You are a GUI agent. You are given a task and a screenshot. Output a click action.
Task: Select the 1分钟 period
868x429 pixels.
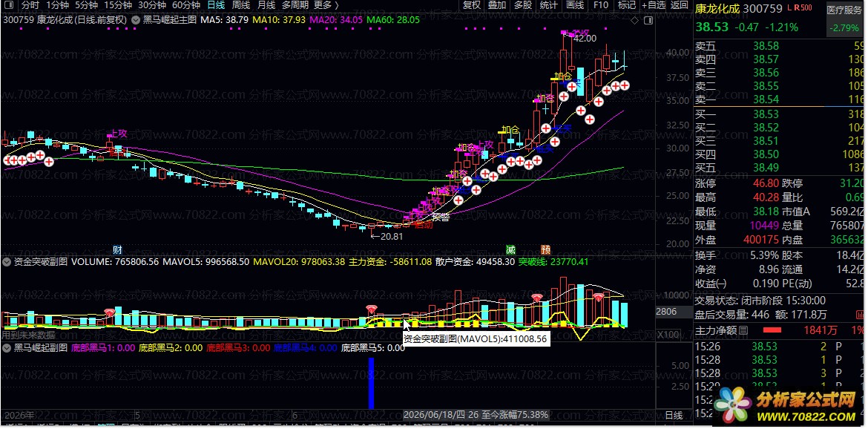pyautogui.click(x=57, y=5)
